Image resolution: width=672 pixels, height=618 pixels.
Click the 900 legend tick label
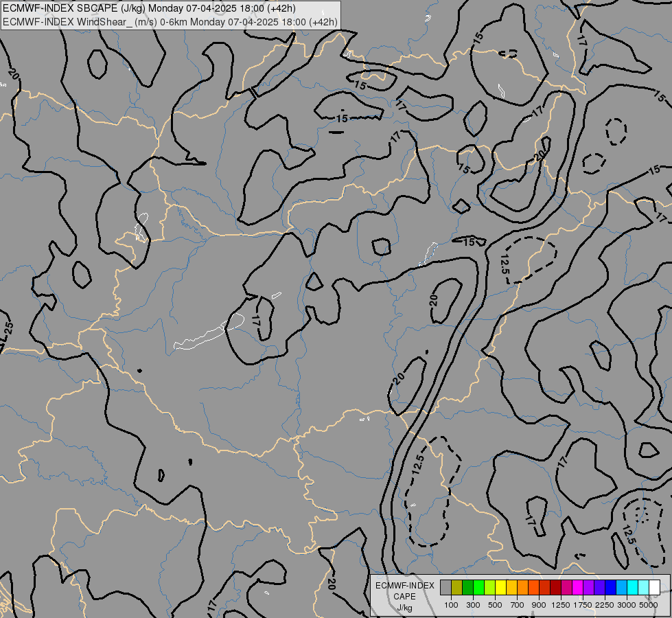pyautogui.click(x=539, y=605)
